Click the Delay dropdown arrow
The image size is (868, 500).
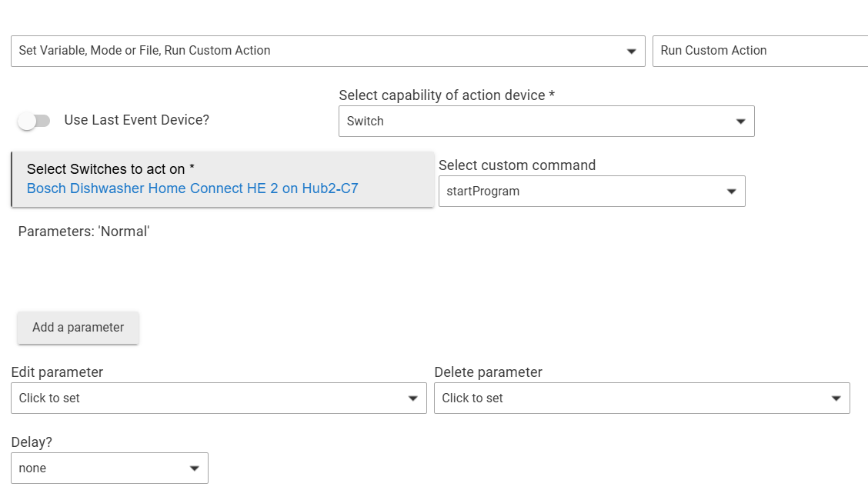pos(194,468)
